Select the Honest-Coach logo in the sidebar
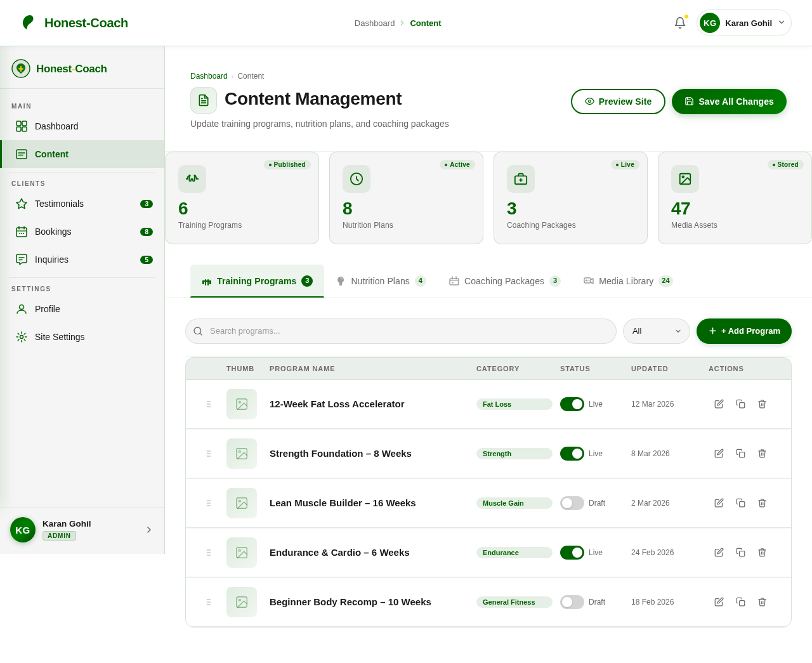Screen dimensions: 812x663 click(59, 68)
